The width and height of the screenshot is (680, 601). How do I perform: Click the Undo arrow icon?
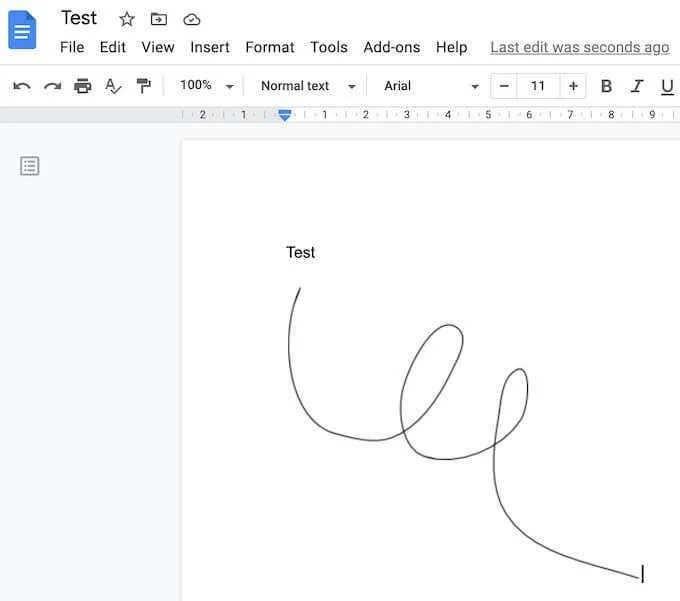click(x=22, y=86)
